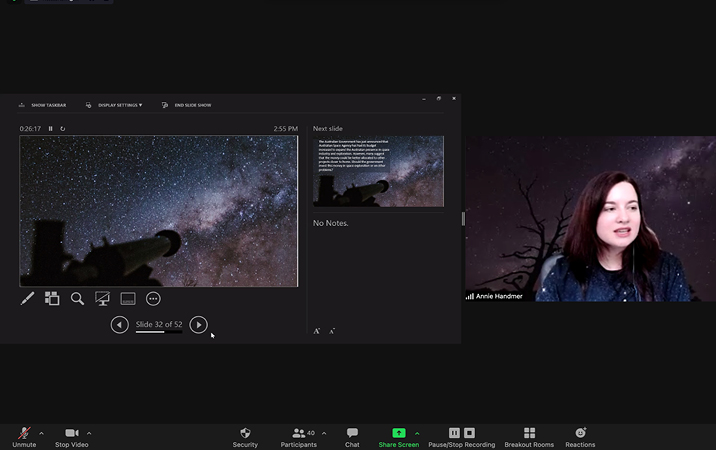Image resolution: width=716 pixels, height=450 pixels.
Task: Open the Participants panel
Action: 299,437
